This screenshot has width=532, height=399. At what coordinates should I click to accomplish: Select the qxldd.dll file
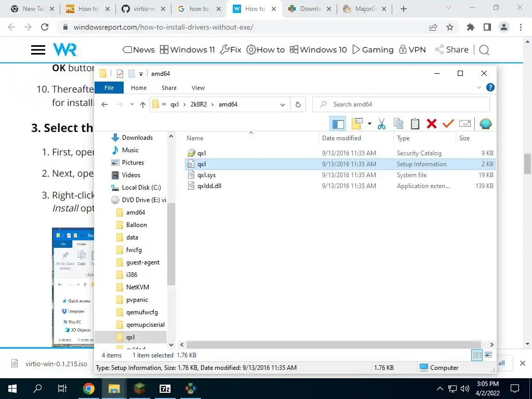(340, 186)
